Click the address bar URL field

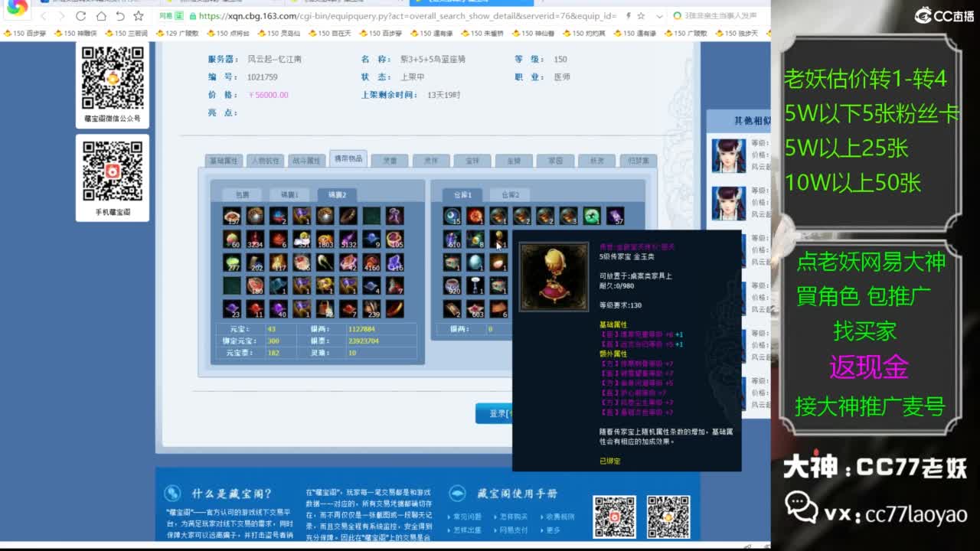click(x=406, y=16)
